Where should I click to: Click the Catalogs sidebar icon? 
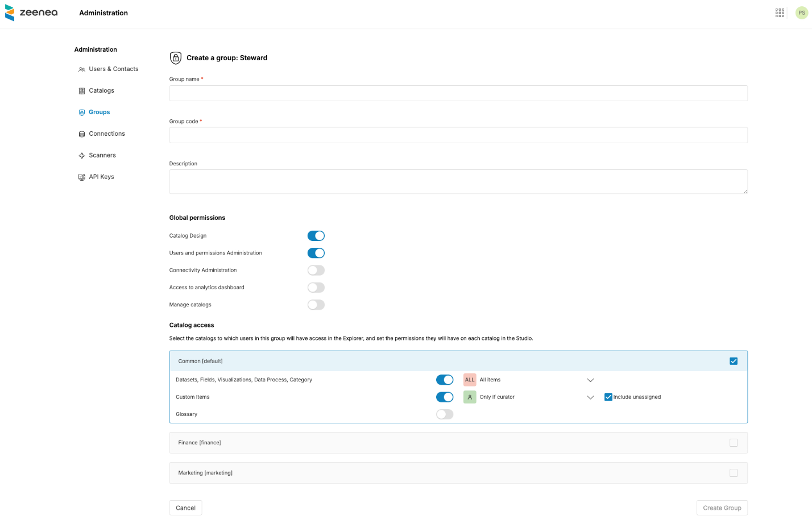82,91
